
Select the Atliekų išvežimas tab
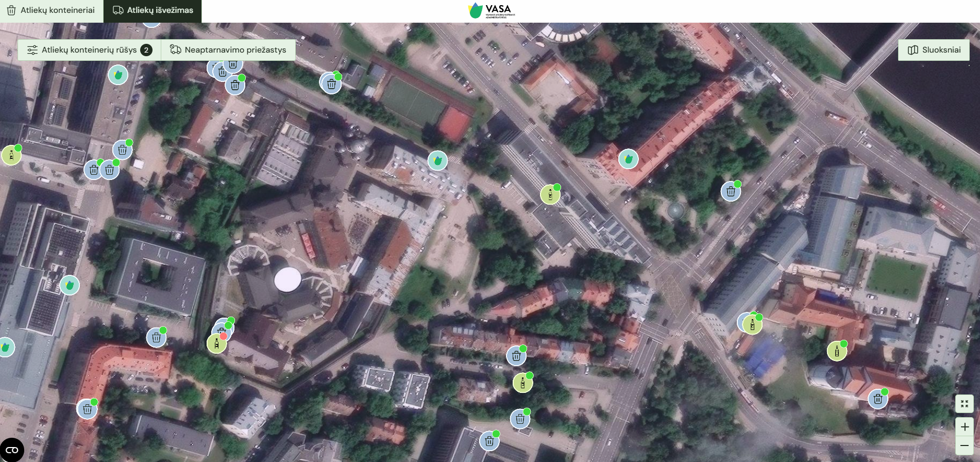click(x=153, y=10)
